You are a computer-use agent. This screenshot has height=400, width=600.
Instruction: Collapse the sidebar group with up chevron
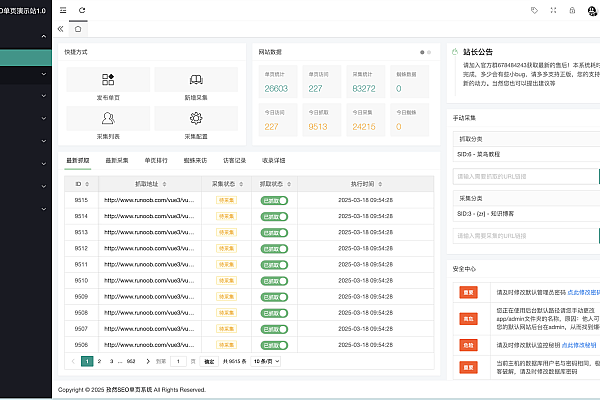pyautogui.click(x=44, y=36)
